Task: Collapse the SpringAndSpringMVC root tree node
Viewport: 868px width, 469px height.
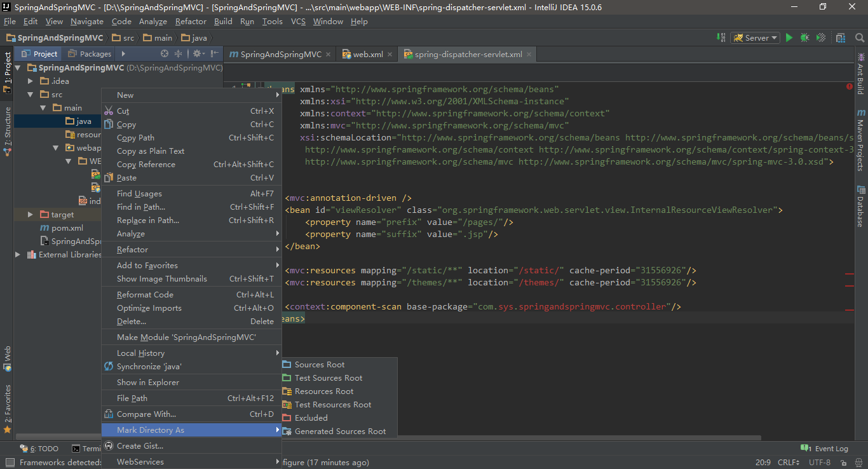Action: pyautogui.click(x=18, y=67)
